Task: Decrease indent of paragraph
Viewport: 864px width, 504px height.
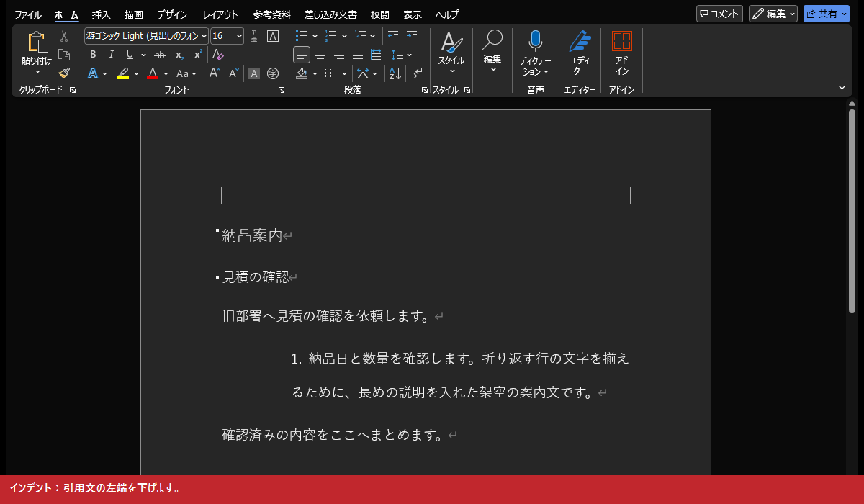Action: coord(393,36)
